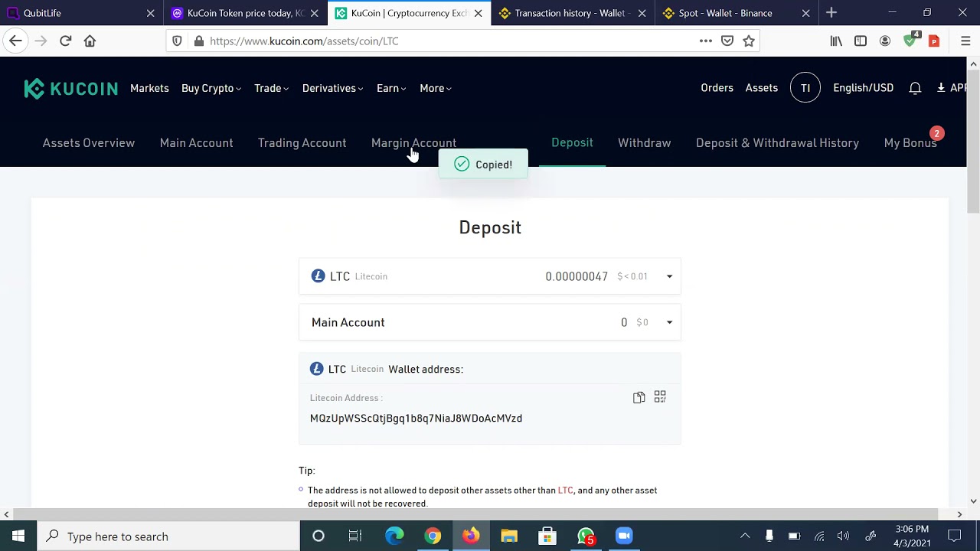Expand the Main Account selector dropdown
This screenshot has width=980, height=551.
pyautogui.click(x=669, y=322)
